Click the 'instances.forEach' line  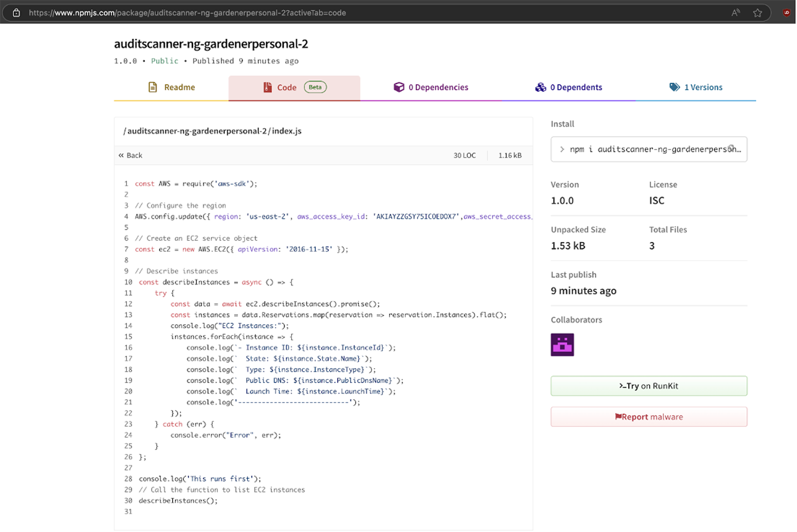[232, 337]
